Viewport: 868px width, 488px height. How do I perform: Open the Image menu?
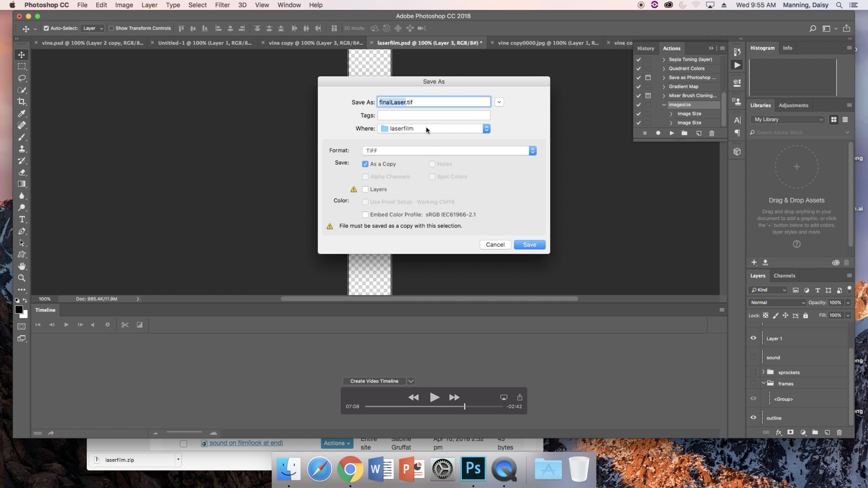pyautogui.click(x=124, y=5)
